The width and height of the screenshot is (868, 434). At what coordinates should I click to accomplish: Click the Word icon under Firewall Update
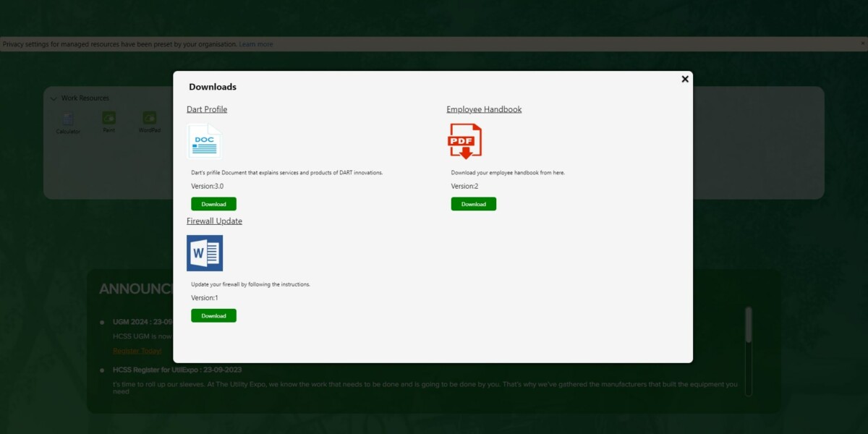coord(205,252)
